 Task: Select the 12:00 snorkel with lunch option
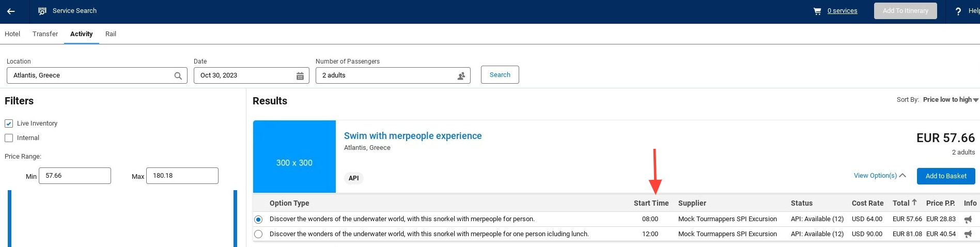258,234
